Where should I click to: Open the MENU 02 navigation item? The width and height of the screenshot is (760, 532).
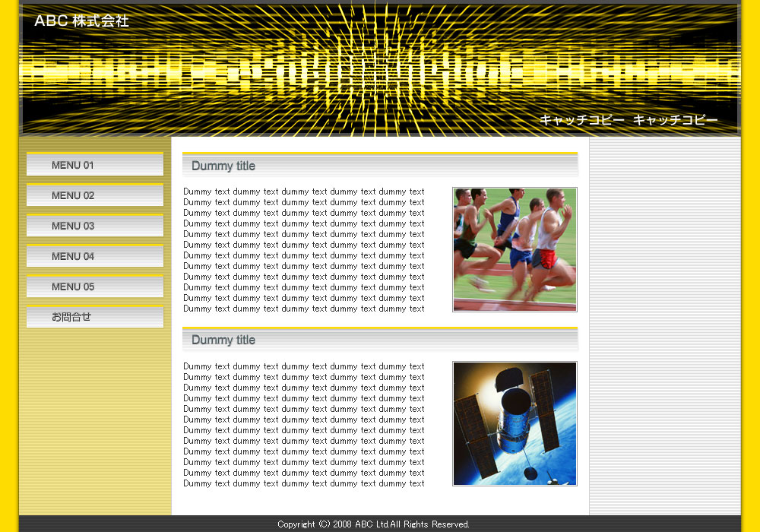[x=95, y=195]
